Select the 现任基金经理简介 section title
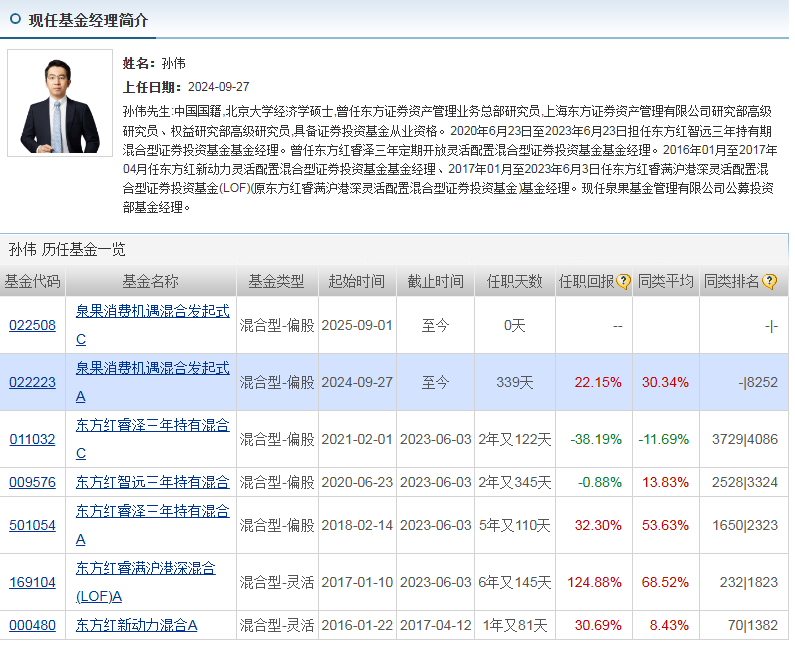This screenshot has height=649, width=795. [88, 20]
